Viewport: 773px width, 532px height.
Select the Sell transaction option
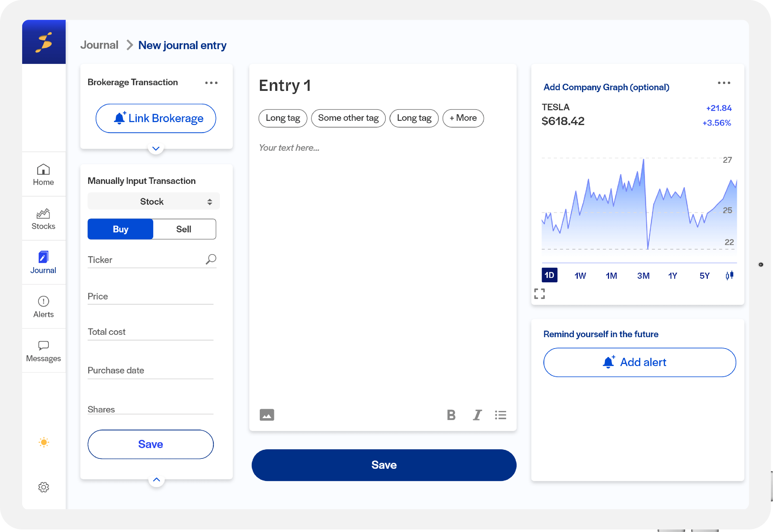(x=184, y=229)
